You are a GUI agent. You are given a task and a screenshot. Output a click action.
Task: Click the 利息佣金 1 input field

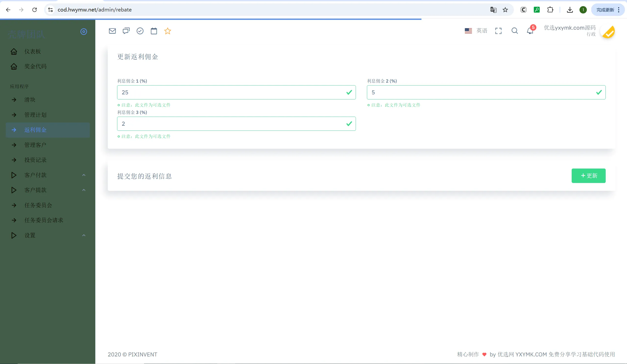pos(231,92)
